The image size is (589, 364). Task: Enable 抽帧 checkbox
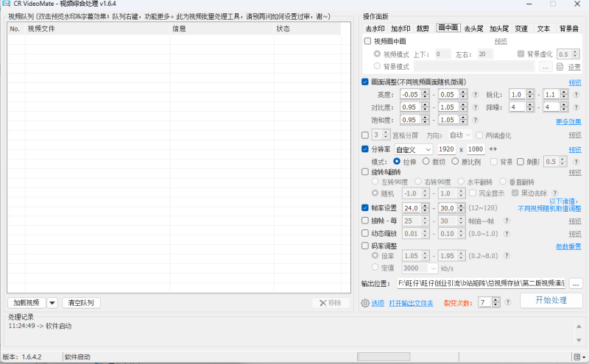click(x=364, y=221)
